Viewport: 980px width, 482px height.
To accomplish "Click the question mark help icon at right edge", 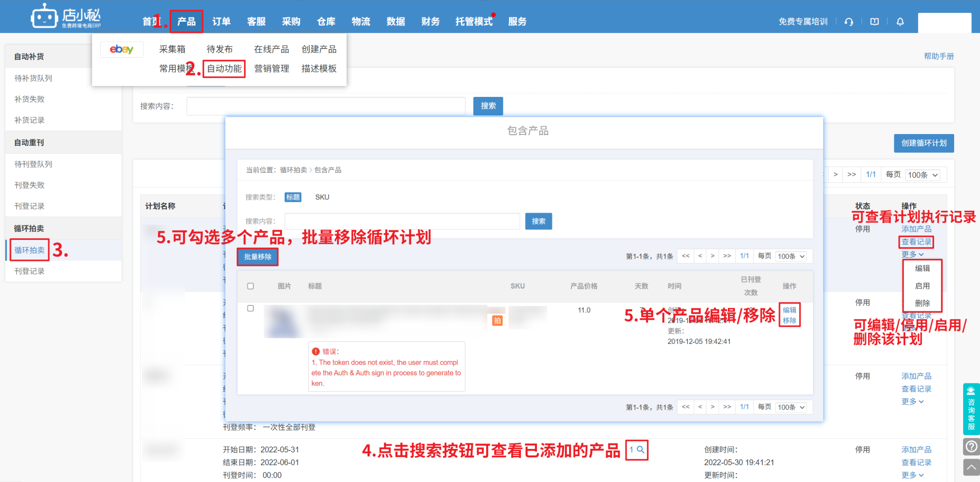I will click(x=971, y=446).
